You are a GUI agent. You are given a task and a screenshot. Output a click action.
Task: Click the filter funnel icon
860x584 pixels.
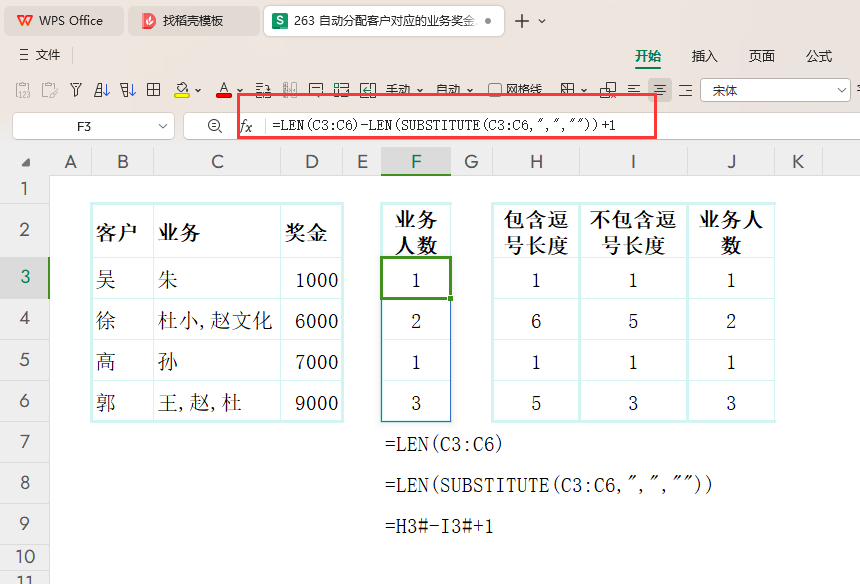(76, 90)
